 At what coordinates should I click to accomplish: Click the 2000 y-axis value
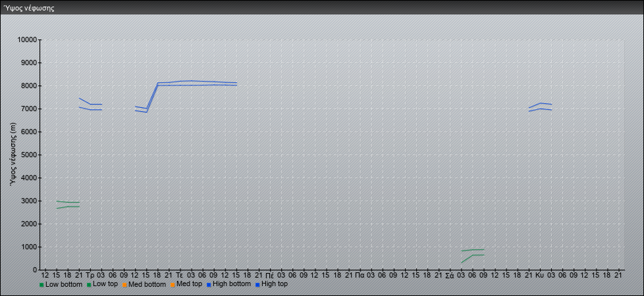[29, 224]
